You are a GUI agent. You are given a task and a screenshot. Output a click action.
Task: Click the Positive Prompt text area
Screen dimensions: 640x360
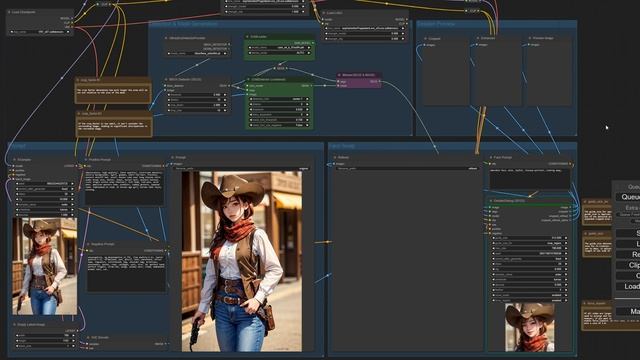click(x=124, y=187)
